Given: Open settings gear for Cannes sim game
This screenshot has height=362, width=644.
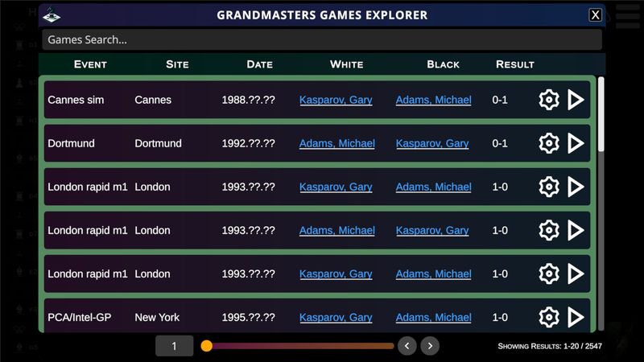Looking at the screenshot, I should [x=548, y=100].
